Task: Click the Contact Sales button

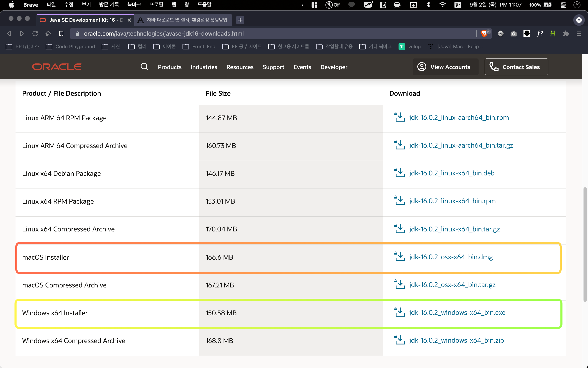Action: coord(516,67)
